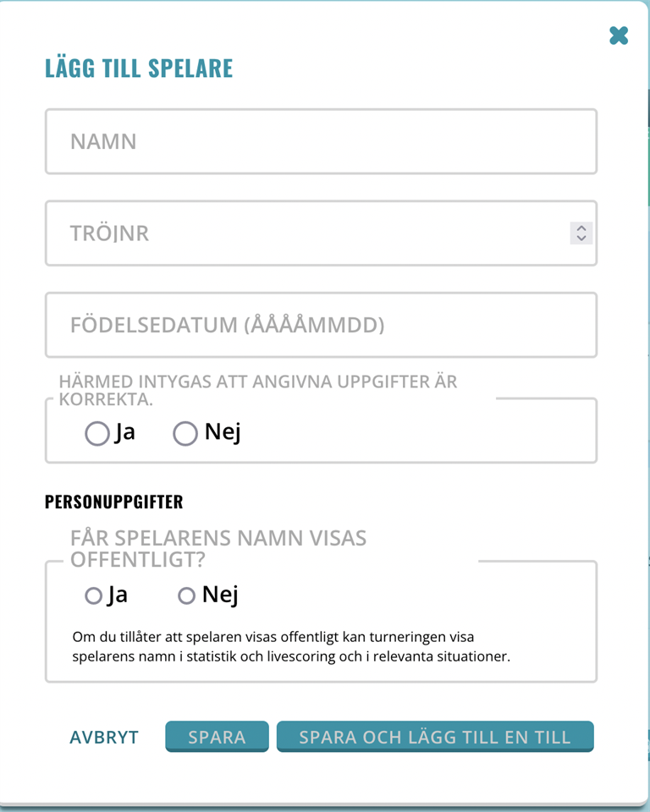Increase Tröjnr with the up stepper arrow
Image resolution: width=650 pixels, height=812 pixels.
coord(581,228)
